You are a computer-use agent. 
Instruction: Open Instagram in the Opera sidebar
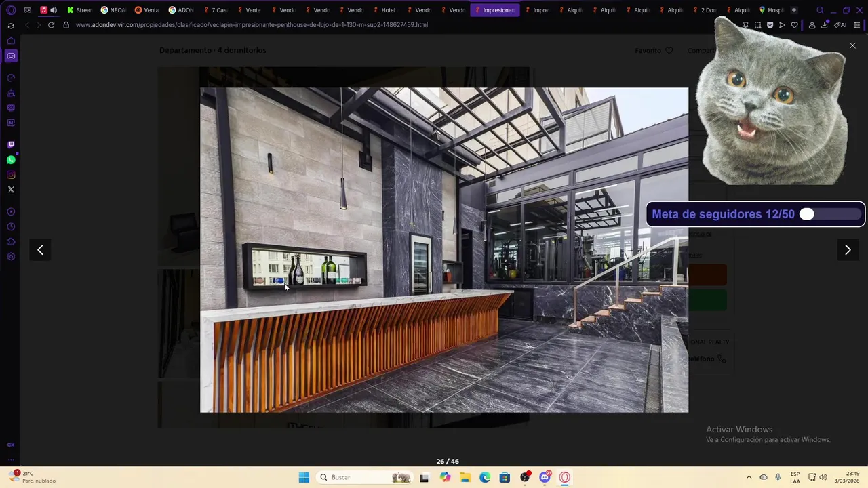pos(11,175)
